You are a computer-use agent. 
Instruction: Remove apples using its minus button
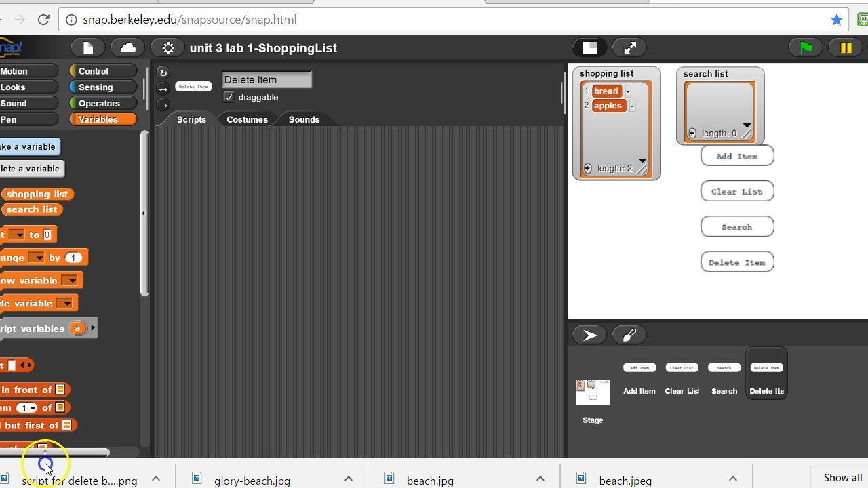(632, 106)
